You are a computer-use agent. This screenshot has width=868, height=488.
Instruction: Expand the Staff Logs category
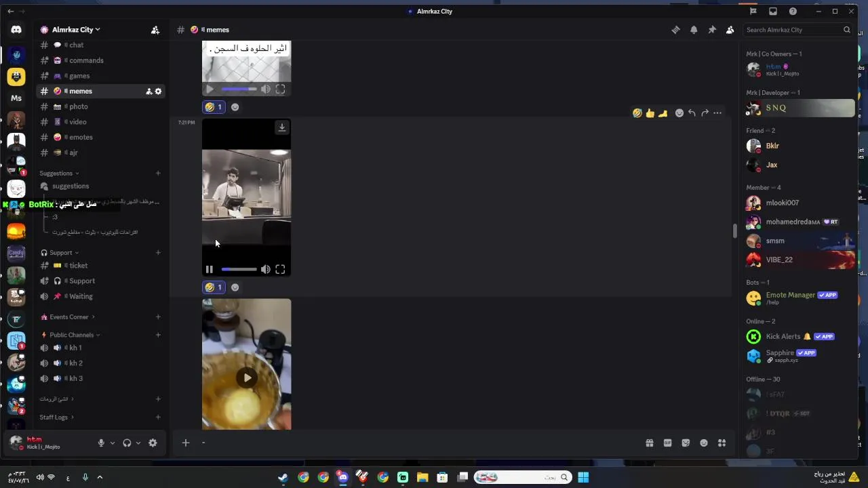click(57, 418)
